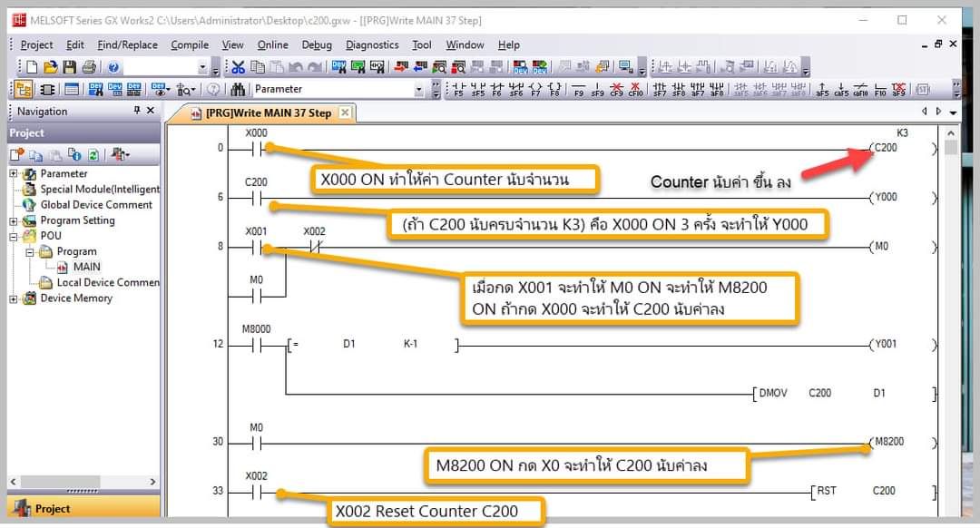Select Special Module(Intelligent) tree item
Screen dimensions: 980x528
coord(100,189)
